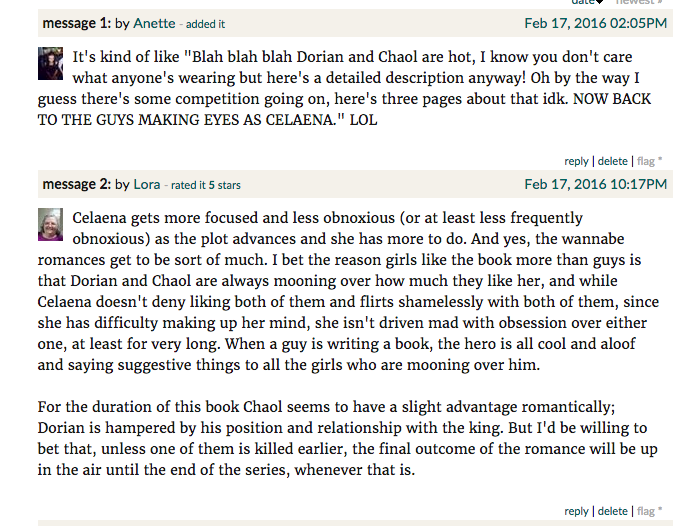The image size is (681, 526).
Task: Click the Feb 17, 2016 02:05PM timestamp
Action: point(595,23)
